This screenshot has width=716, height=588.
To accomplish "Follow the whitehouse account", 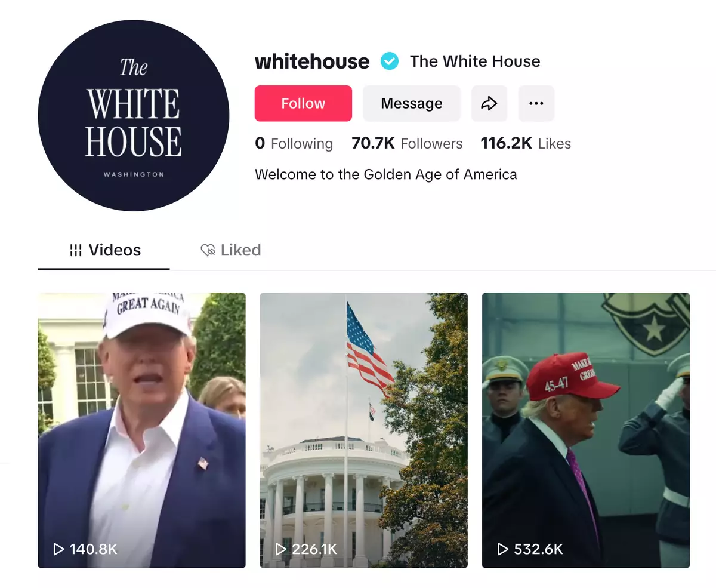I will (x=303, y=104).
